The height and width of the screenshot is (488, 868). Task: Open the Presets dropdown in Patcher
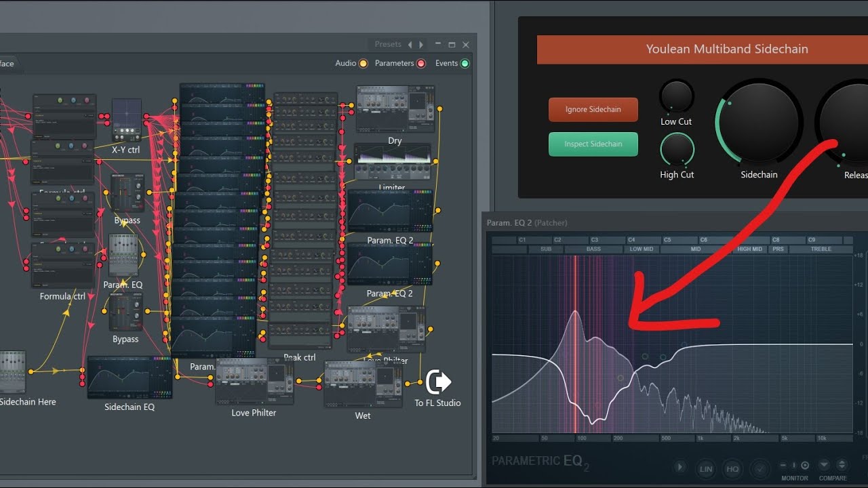tap(388, 45)
